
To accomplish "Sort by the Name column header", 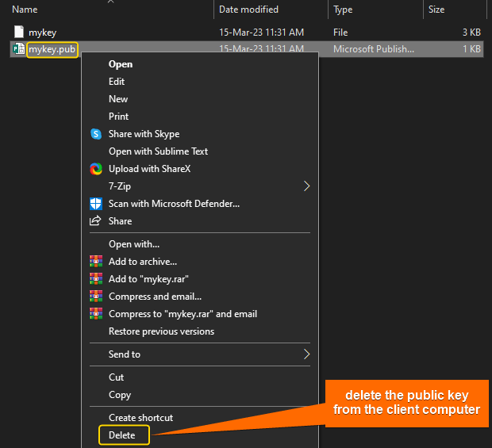I will 25,10.
